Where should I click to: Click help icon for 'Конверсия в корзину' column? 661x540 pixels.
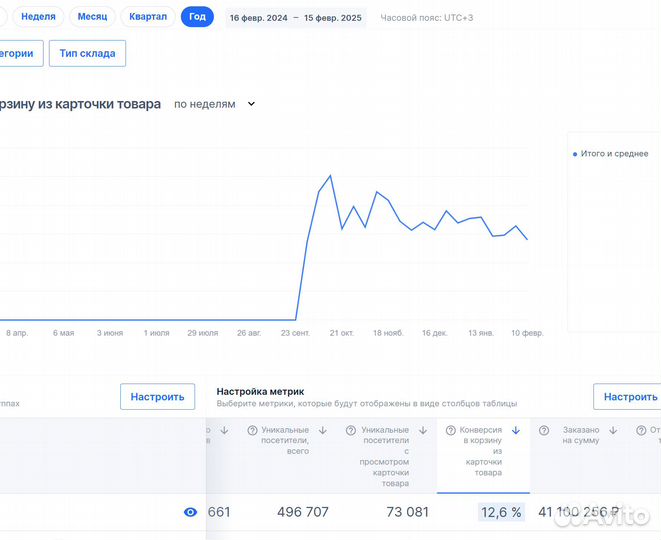[450, 430]
